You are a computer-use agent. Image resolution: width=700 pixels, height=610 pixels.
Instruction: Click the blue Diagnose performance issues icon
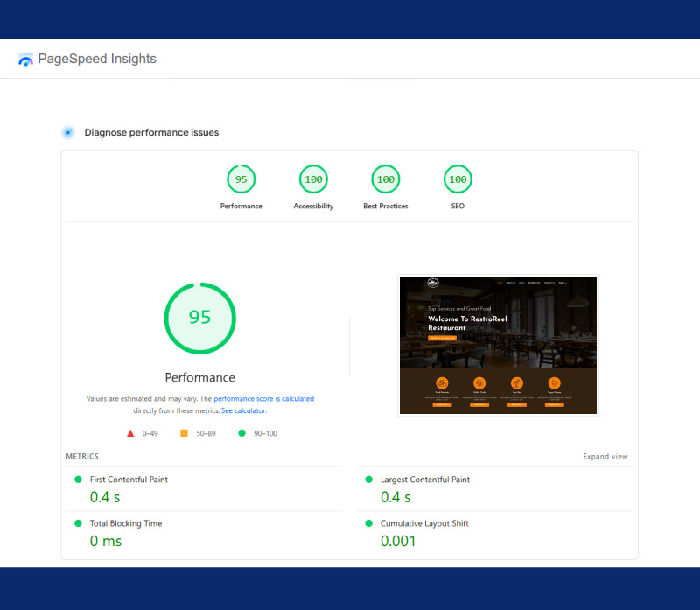click(x=67, y=132)
